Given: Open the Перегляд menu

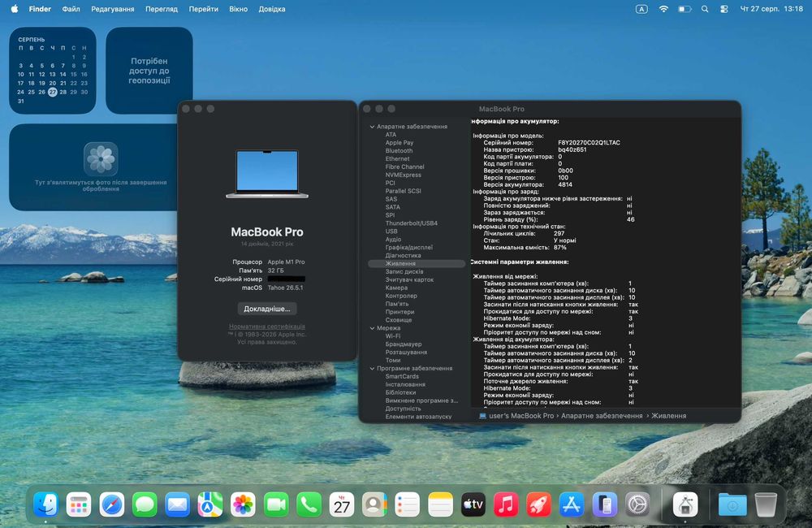Looking at the screenshot, I should [x=162, y=9].
